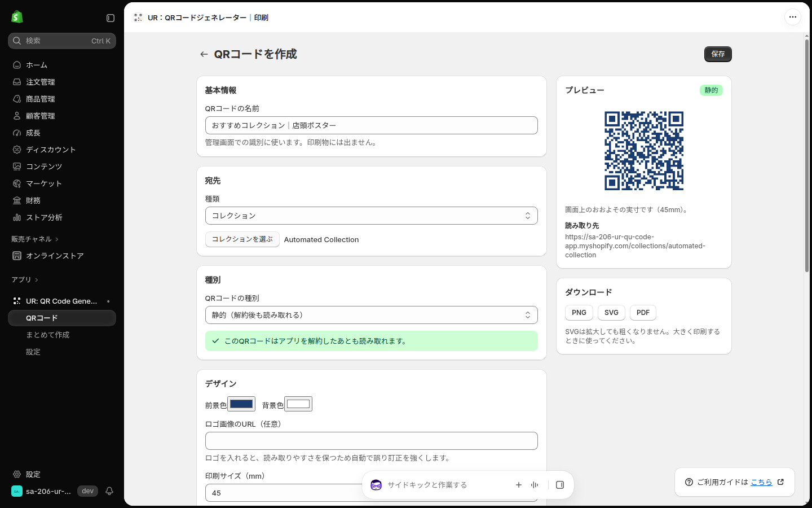Click the plus icon in Sidekick bar
812x508 pixels.
pos(519,485)
